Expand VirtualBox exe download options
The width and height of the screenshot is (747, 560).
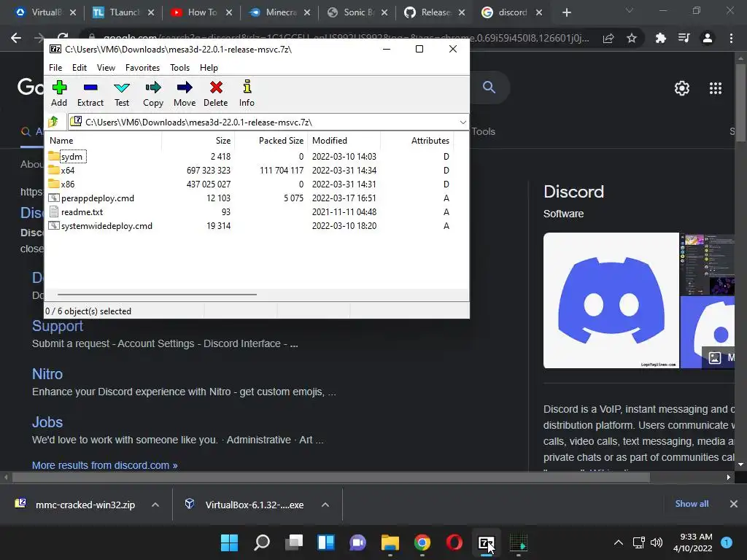[325, 505]
